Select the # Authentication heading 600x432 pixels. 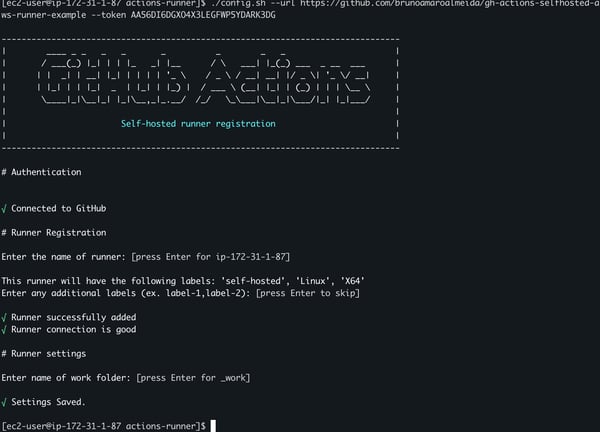click(42, 172)
